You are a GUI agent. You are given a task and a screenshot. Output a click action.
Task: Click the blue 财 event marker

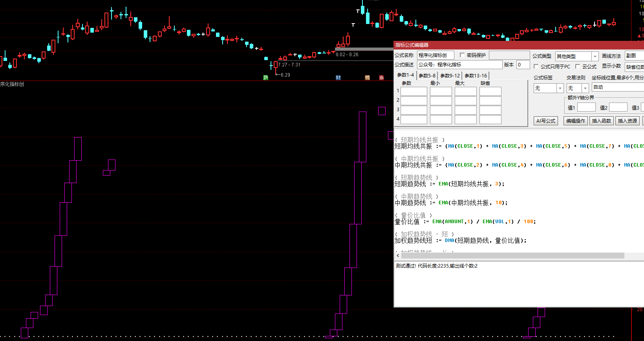coord(338,78)
